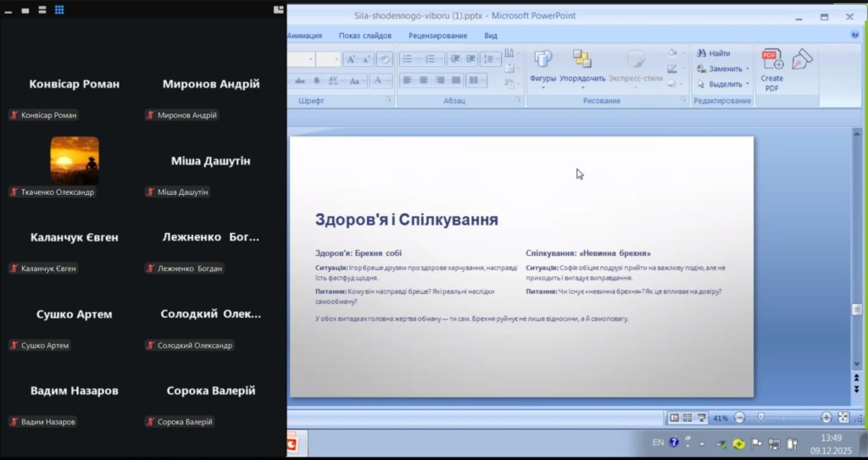Click the Найти button

(x=714, y=53)
